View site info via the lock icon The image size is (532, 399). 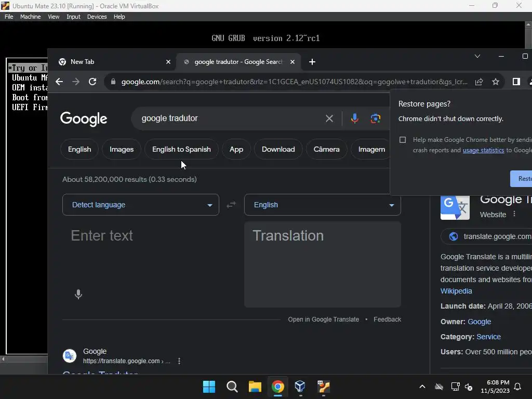[113, 82]
